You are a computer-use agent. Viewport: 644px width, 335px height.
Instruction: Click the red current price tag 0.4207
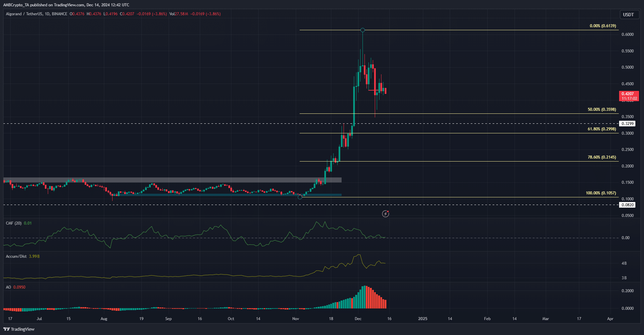click(629, 96)
